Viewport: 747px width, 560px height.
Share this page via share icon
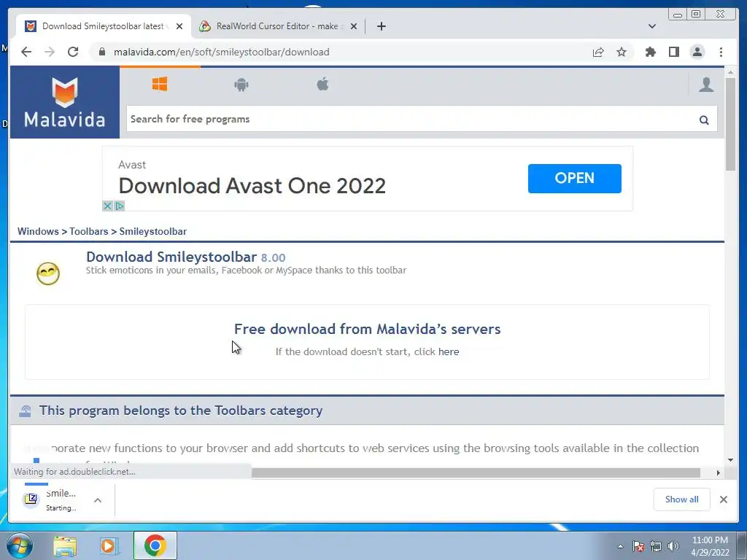click(x=598, y=52)
